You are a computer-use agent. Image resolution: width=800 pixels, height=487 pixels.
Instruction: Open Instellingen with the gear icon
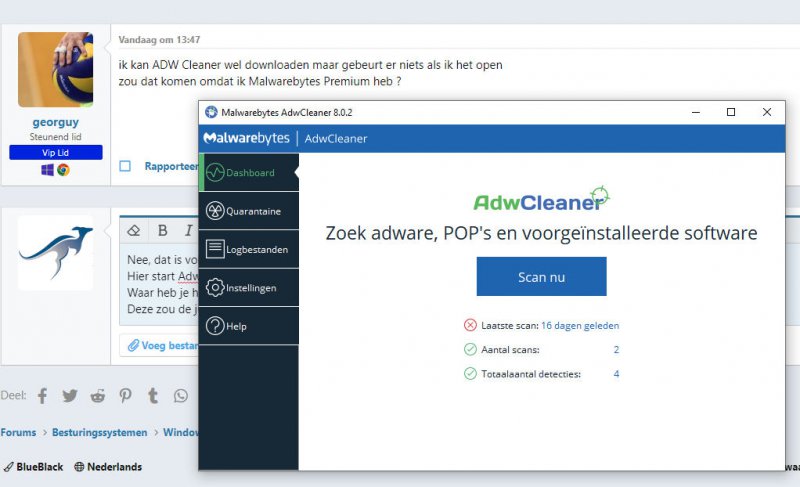point(248,288)
